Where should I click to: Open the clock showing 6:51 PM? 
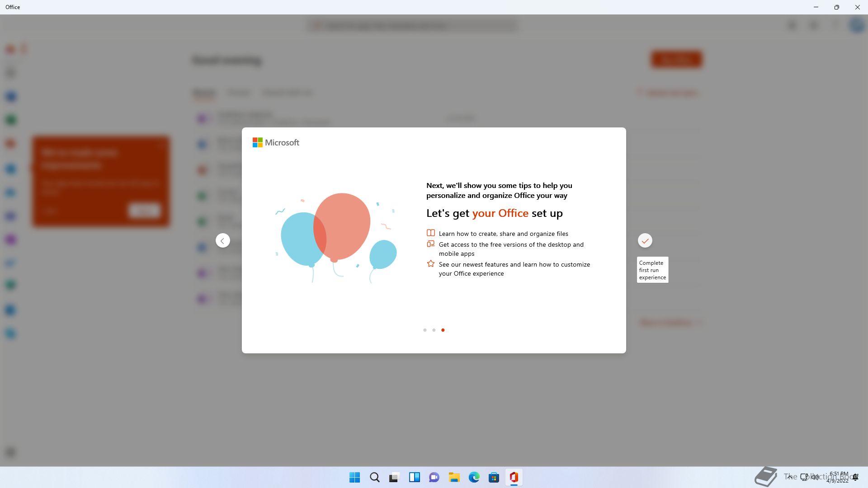(838, 477)
